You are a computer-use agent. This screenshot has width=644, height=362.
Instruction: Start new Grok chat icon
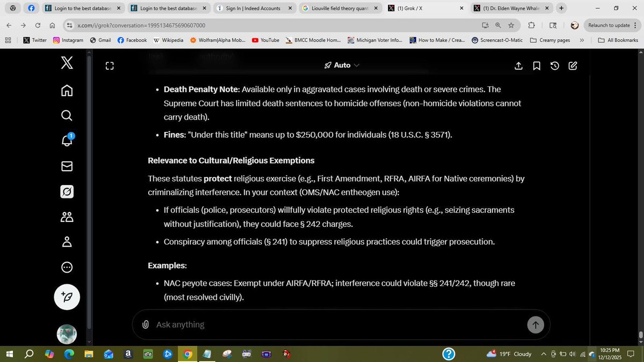tap(573, 66)
